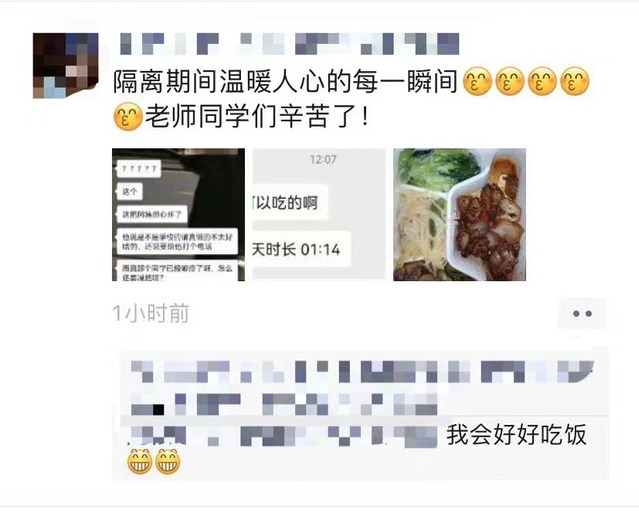Click the first blurred commenter name line

[x=362, y=371]
